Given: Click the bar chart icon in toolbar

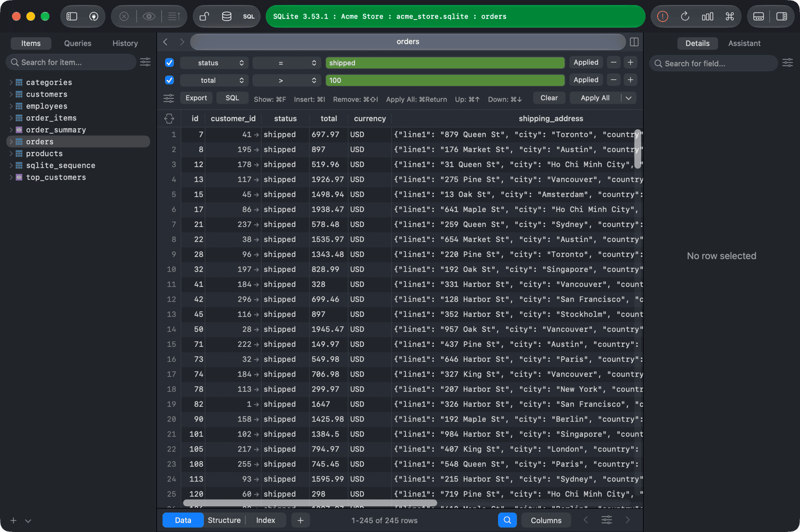Looking at the screenshot, I should [707, 16].
